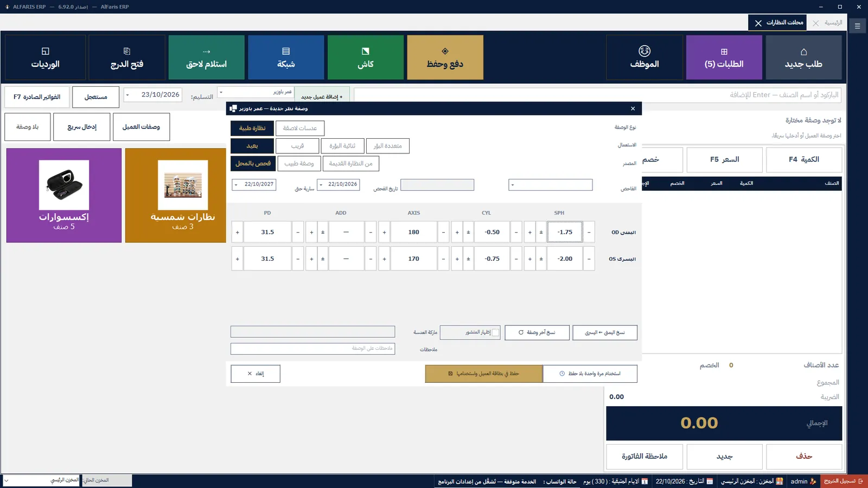Start a طلب جديد new order tile

(x=803, y=58)
